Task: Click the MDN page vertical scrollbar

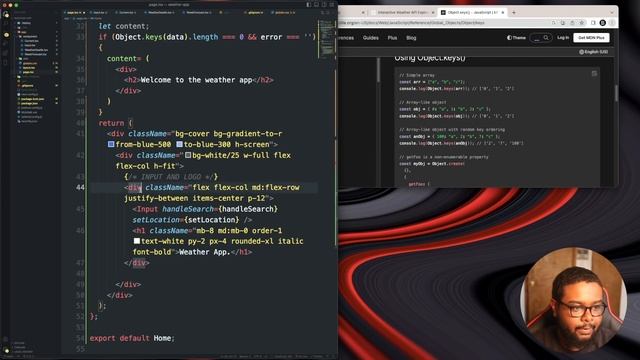Action: (x=616, y=93)
